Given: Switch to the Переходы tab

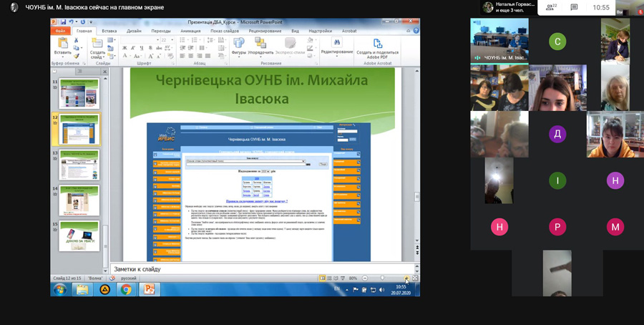Looking at the screenshot, I should pos(160,31).
